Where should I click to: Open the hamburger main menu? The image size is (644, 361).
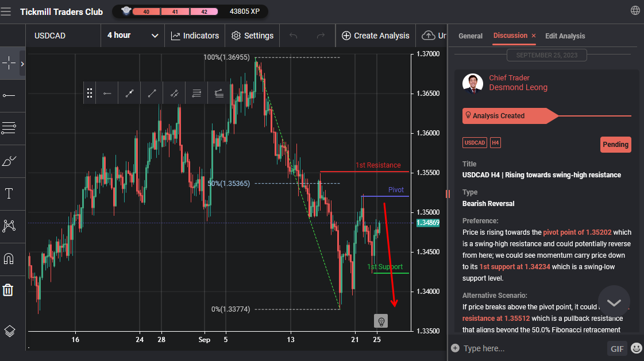[6, 11]
